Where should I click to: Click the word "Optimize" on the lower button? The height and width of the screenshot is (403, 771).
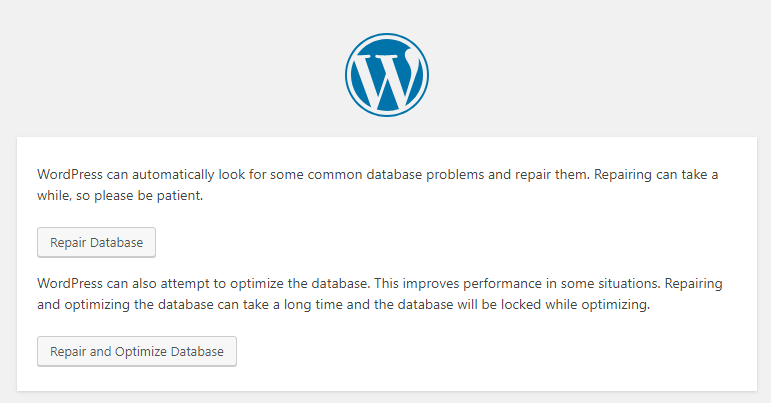(141, 352)
